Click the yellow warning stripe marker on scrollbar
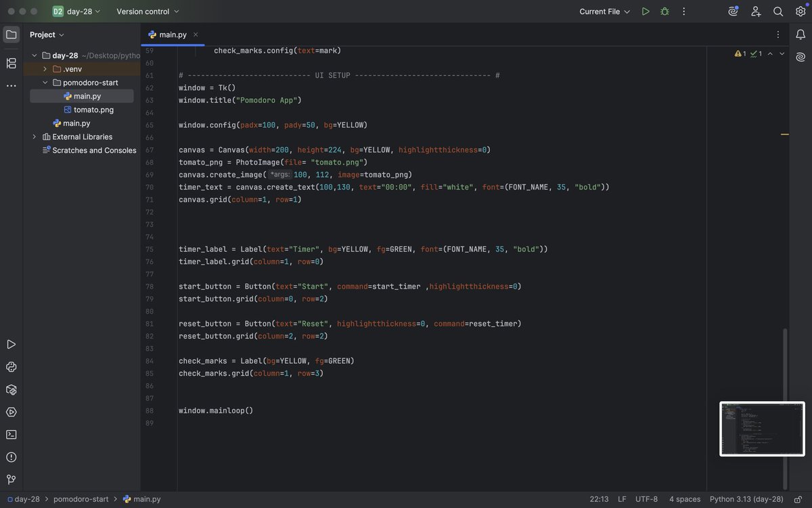812x508 pixels. coord(785,134)
